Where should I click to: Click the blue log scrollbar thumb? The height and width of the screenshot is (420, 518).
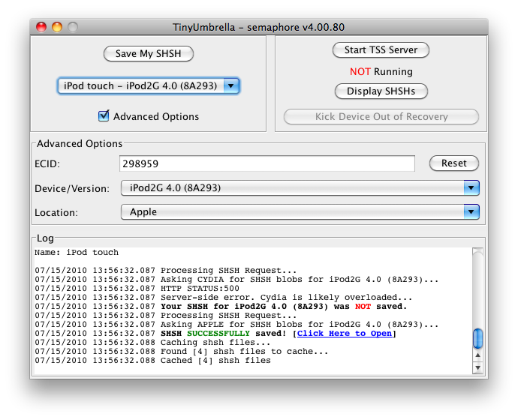pyautogui.click(x=477, y=338)
